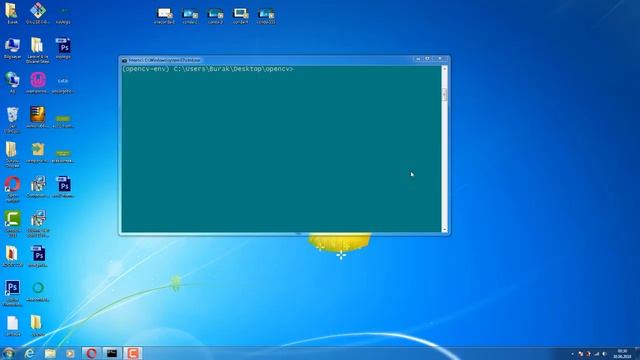Select the Network globe desktop icon

point(12,82)
